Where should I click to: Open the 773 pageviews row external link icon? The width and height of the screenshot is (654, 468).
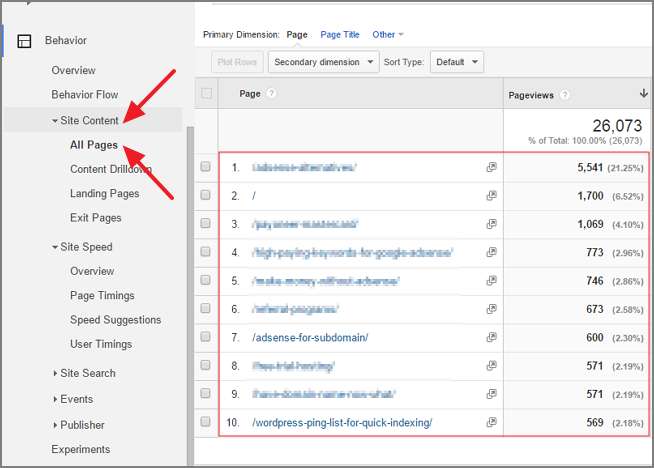pos(491,252)
